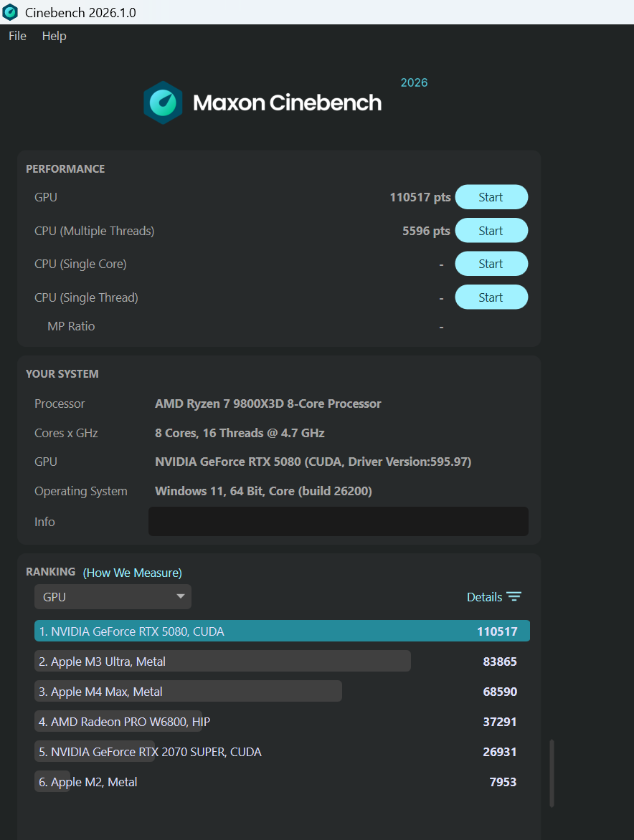Viewport: 634px width, 840px height.
Task: Open the How We Measure link
Action: [x=133, y=573]
